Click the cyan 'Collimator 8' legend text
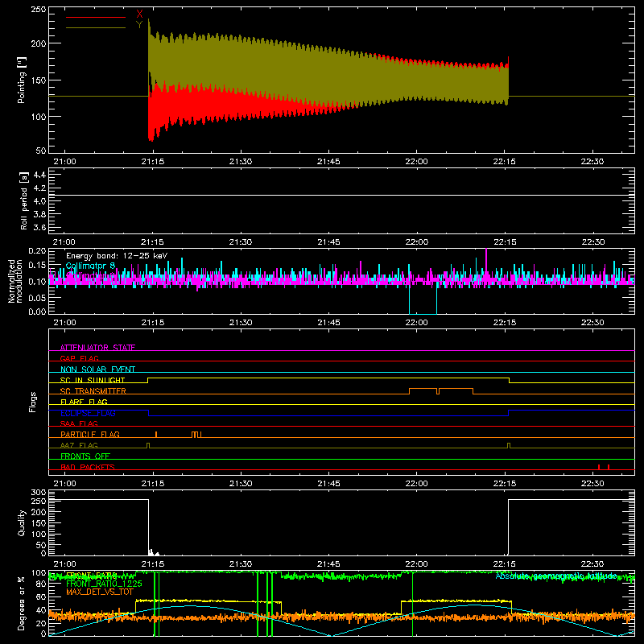The image size is (644, 644). [90, 266]
